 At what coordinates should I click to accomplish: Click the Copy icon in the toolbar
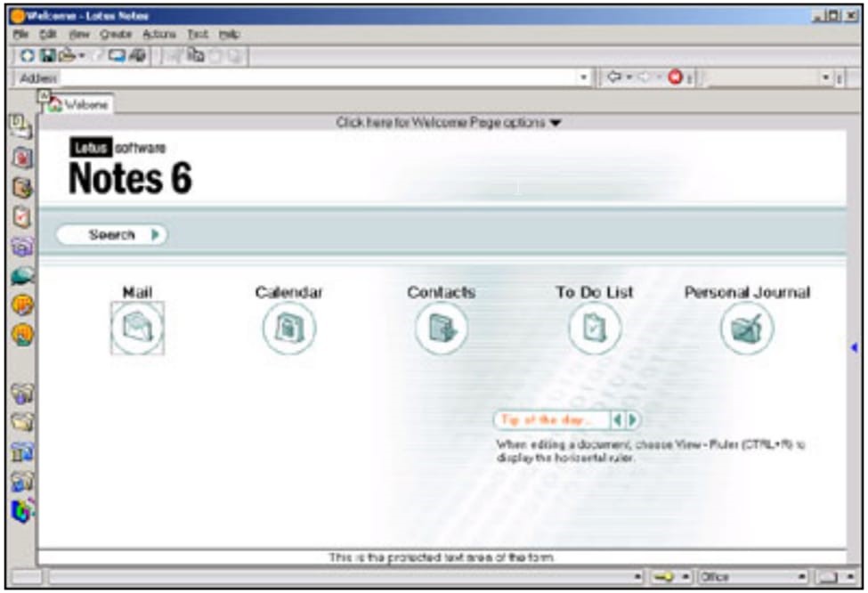(195, 55)
